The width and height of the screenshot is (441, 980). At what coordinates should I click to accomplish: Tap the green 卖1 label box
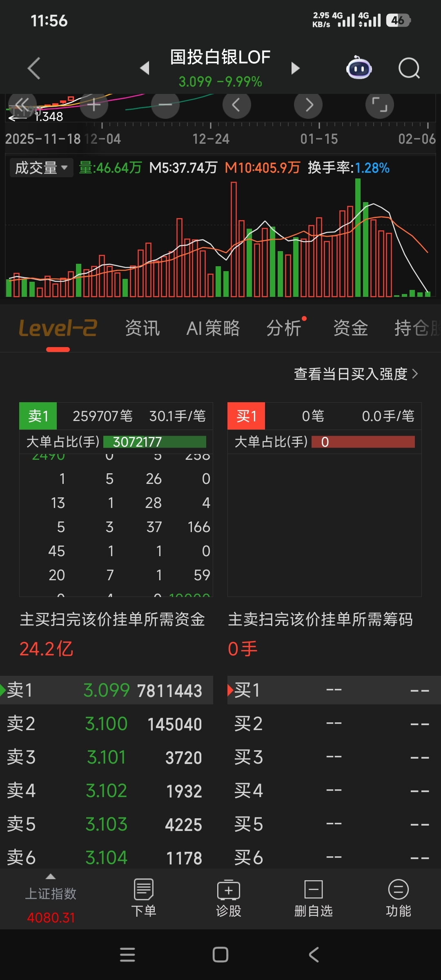click(38, 416)
